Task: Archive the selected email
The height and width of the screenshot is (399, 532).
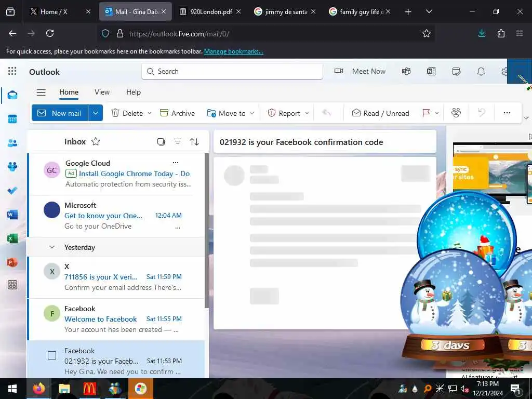Action: click(178, 113)
